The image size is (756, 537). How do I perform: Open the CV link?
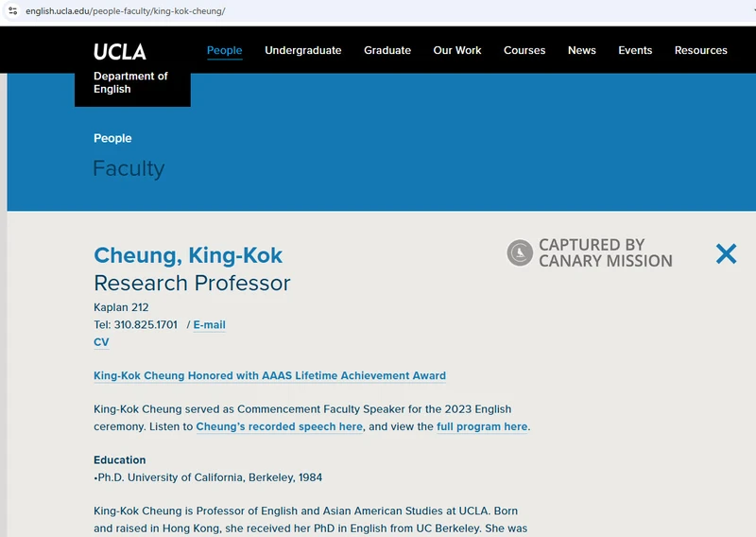(x=101, y=342)
